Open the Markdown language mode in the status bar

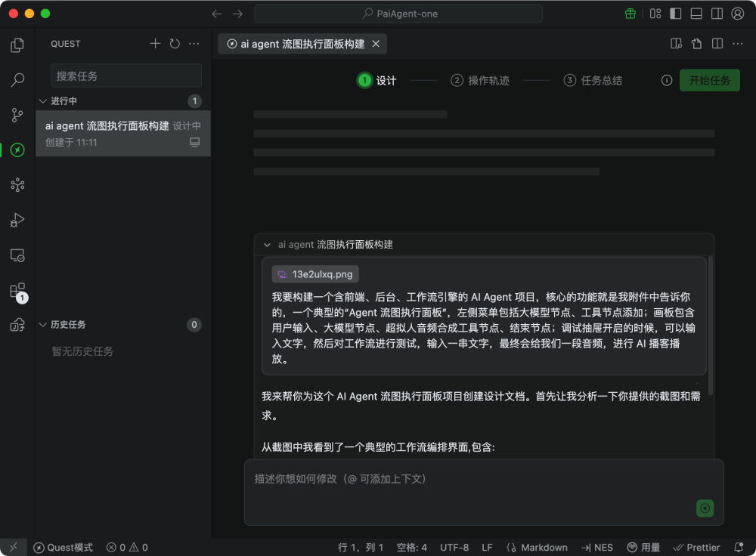(x=544, y=547)
